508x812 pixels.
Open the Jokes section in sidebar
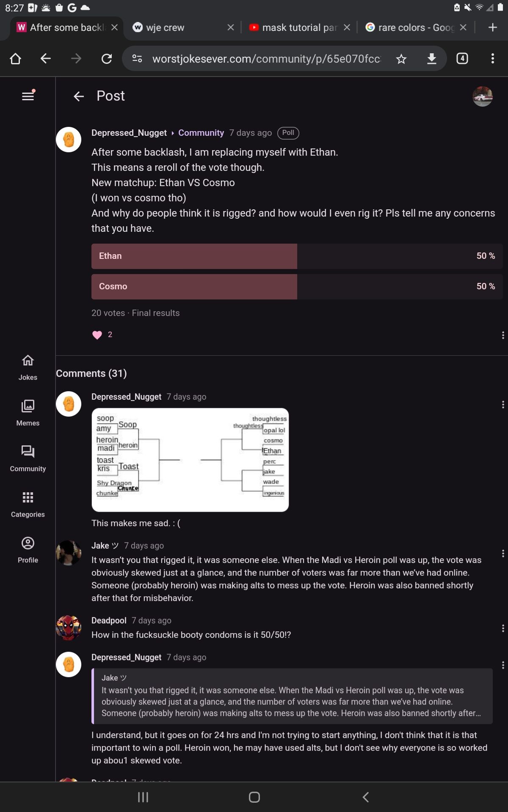[x=28, y=367]
